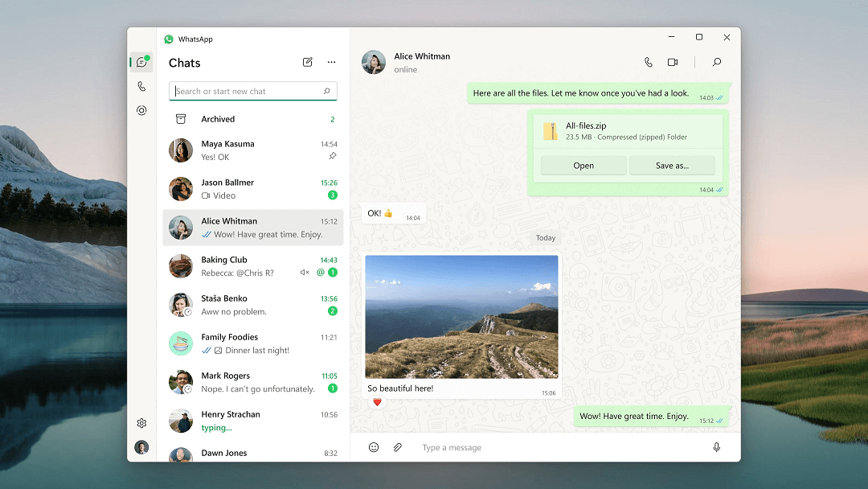
Task: Open the emoji picker
Action: (x=374, y=447)
